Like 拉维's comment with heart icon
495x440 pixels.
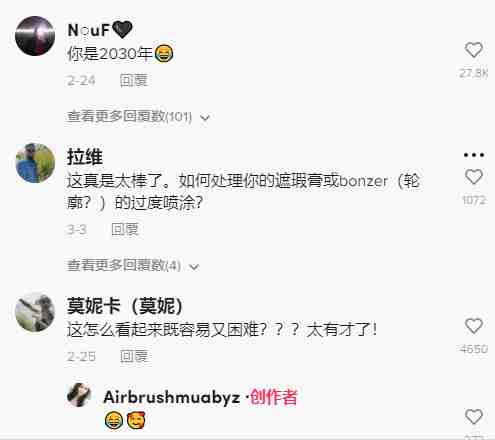pyautogui.click(x=474, y=177)
